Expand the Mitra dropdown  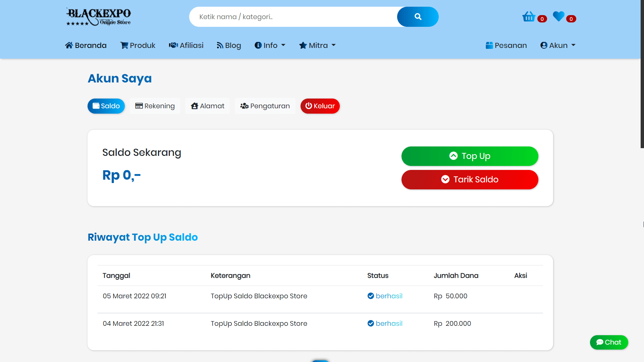[317, 45]
